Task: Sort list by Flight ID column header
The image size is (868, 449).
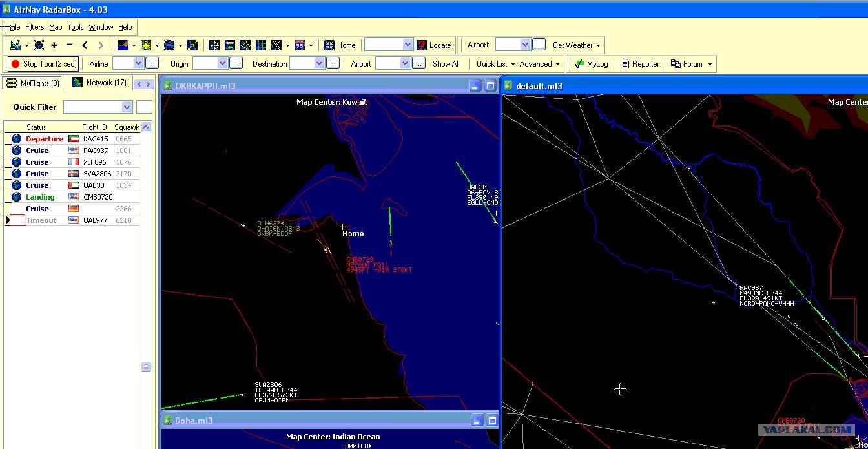Action: pyautogui.click(x=94, y=127)
